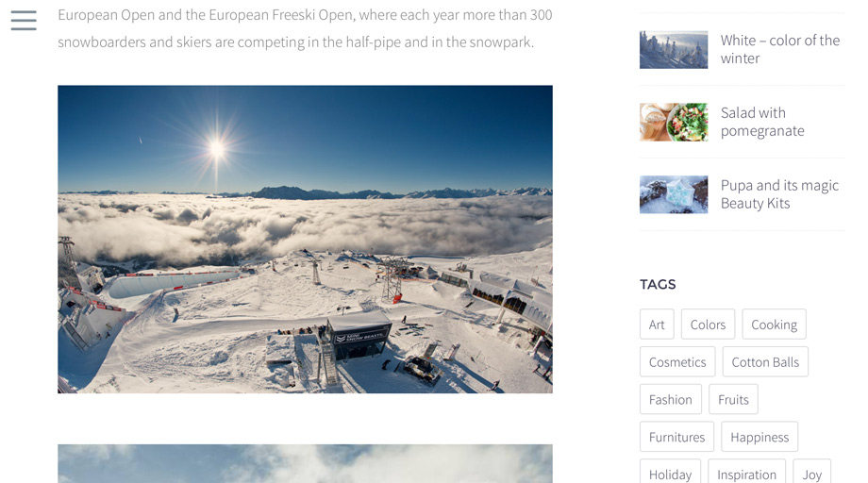Select the Happiness tag
868x483 pixels.
759,437
